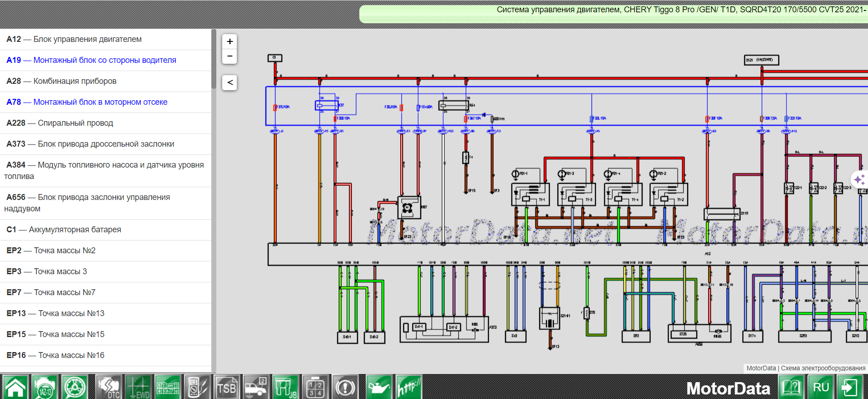Click the http:// web link icon
The height and width of the screenshot is (399, 868).
tap(408, 387)
